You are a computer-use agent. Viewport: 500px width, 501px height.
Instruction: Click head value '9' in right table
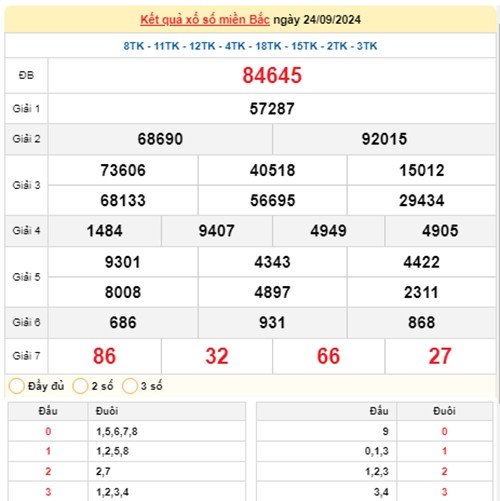(x=385, y=432)
